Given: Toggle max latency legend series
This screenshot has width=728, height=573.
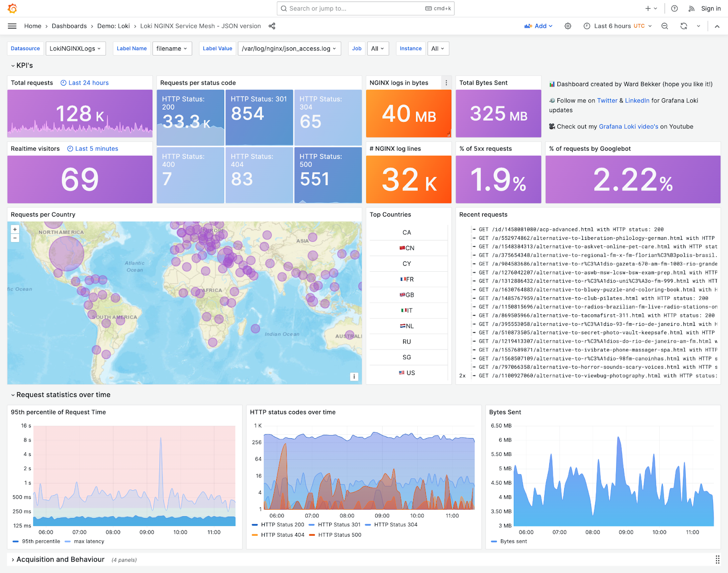Looking at the screenshot, I should (89, 541).
